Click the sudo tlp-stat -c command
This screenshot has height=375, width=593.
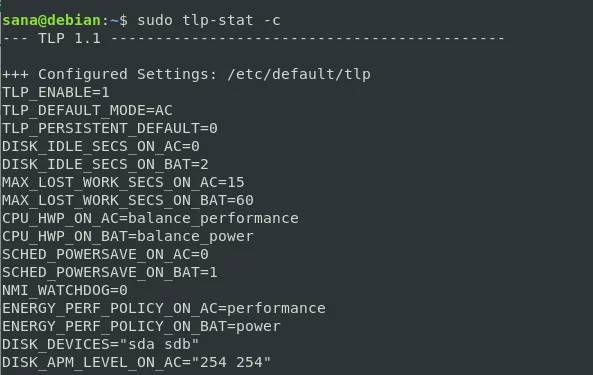(x=209, y=20)
